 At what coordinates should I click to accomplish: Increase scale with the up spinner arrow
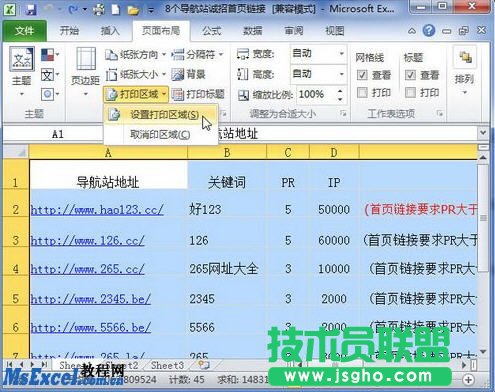coord(340,91)
